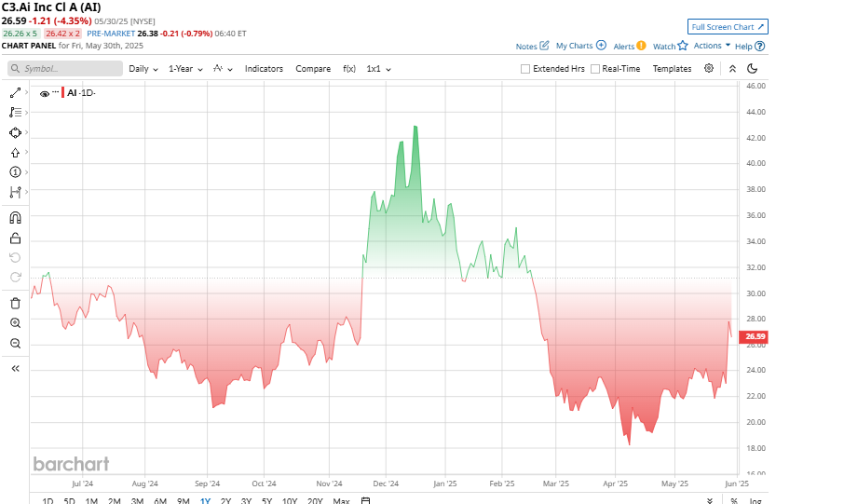Select the 10Y time range
Screen dimensions: 844x504
point(290,501)
